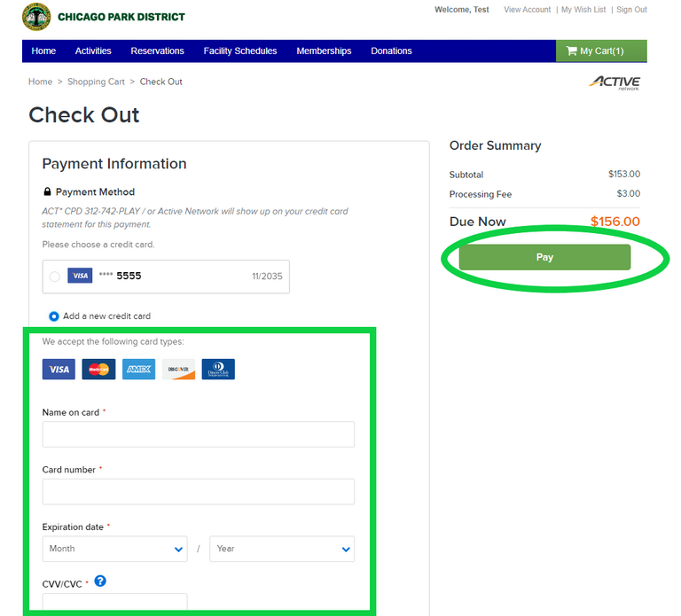681x616 pixels.
Task: Open My Cart(1) button
Action: tap(601, 51)
